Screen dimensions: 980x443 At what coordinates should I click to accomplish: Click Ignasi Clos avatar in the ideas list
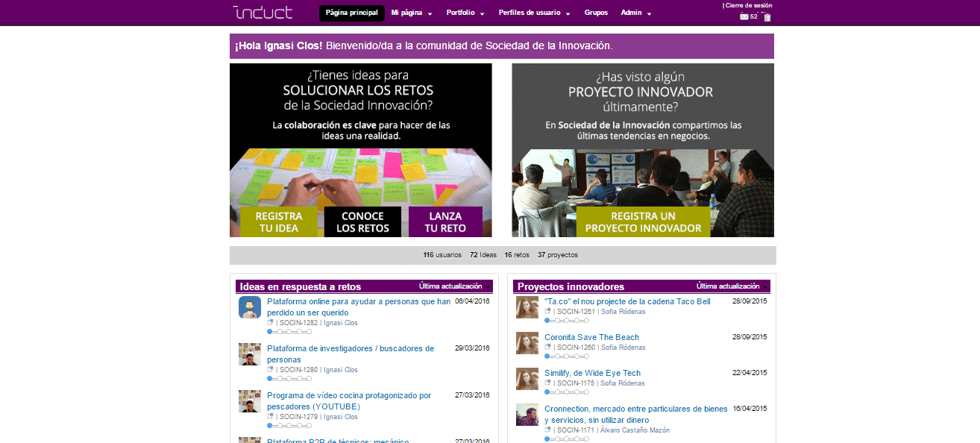click(249, 306)
